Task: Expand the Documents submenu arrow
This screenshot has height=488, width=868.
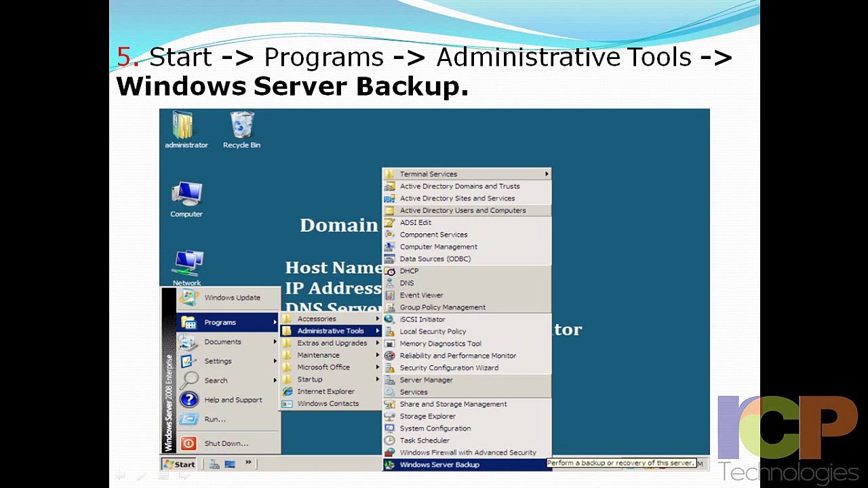Action: point(275,342)
